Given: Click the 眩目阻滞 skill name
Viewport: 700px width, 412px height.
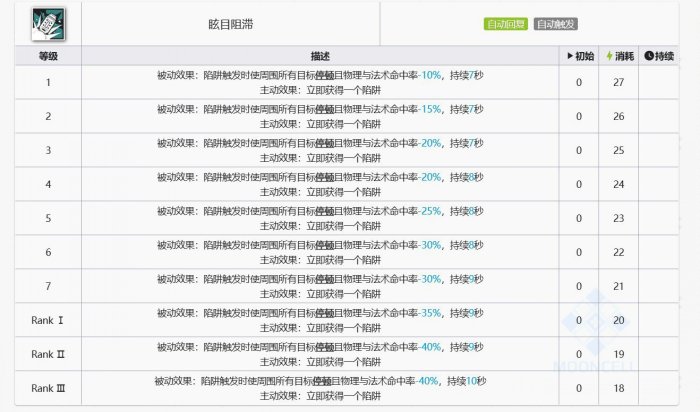Looking at the screenshot, I should click(229, 23).
